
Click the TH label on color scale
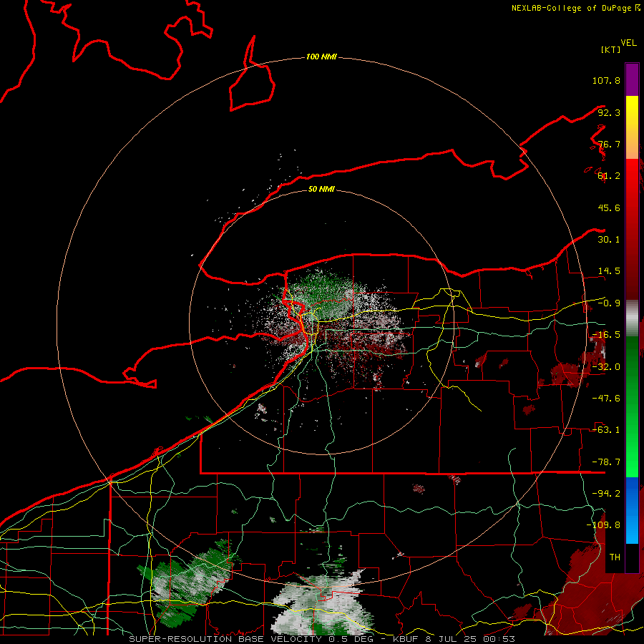click(615, 557)
